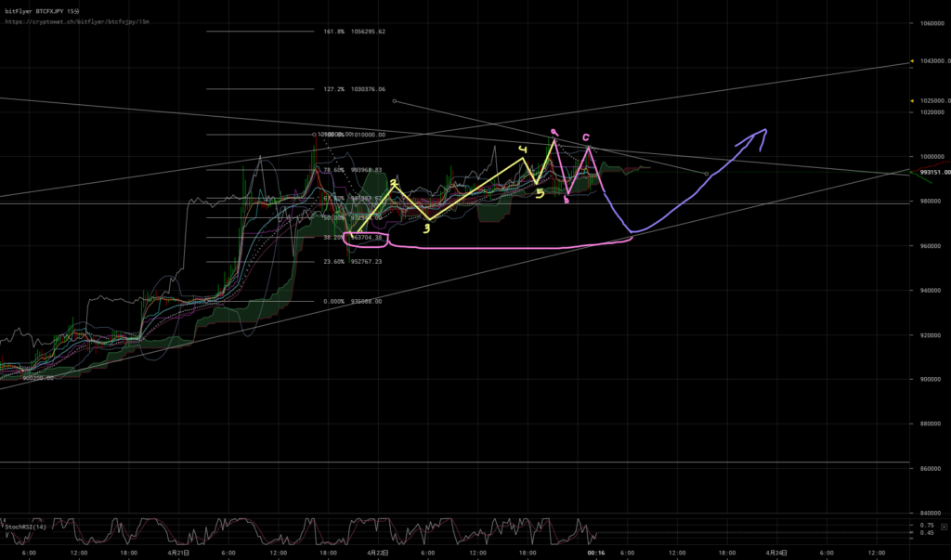Select the trendline right endpoint circle handle

point(708,174)
